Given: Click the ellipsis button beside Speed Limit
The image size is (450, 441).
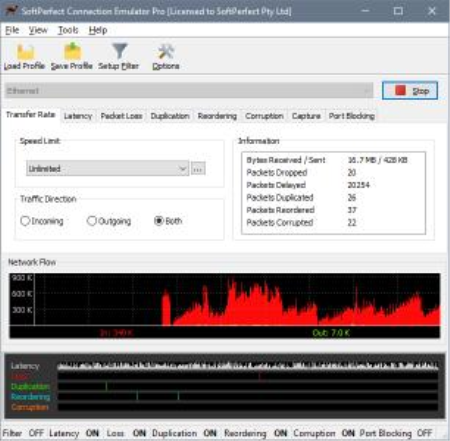Looking at the screenshot, I should (x=198, y=169).
